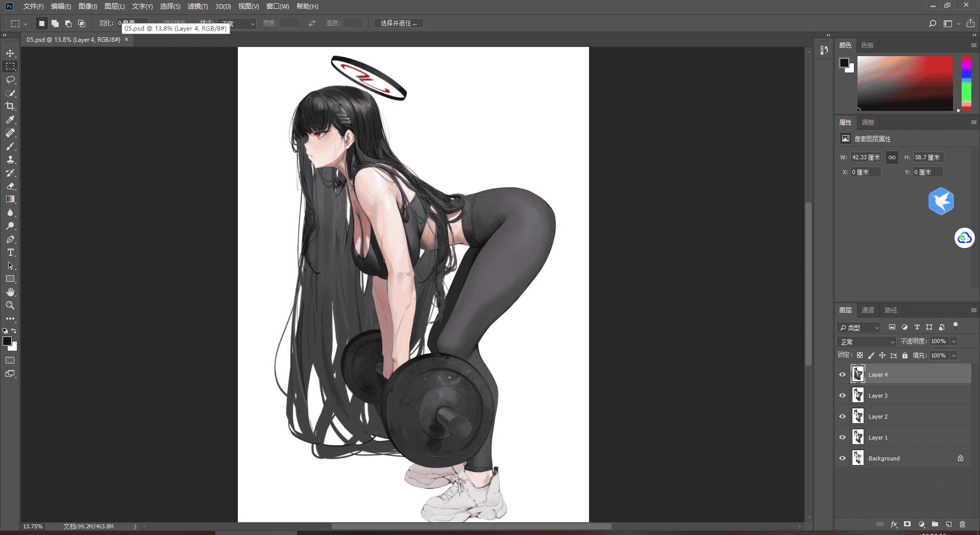The image size is (980, 535).
Task: Click the trash icon to delete layer
Action: pos(962,524)
